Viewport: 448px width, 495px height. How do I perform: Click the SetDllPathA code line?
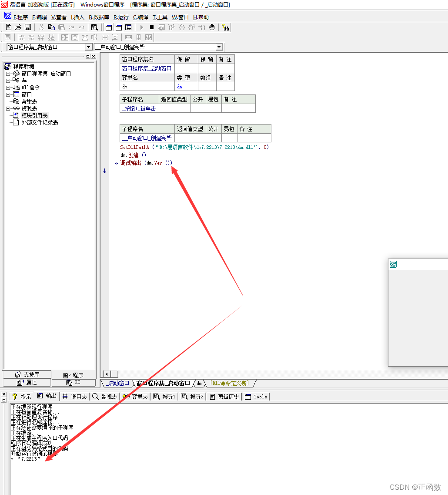click(x=194, y=147)
